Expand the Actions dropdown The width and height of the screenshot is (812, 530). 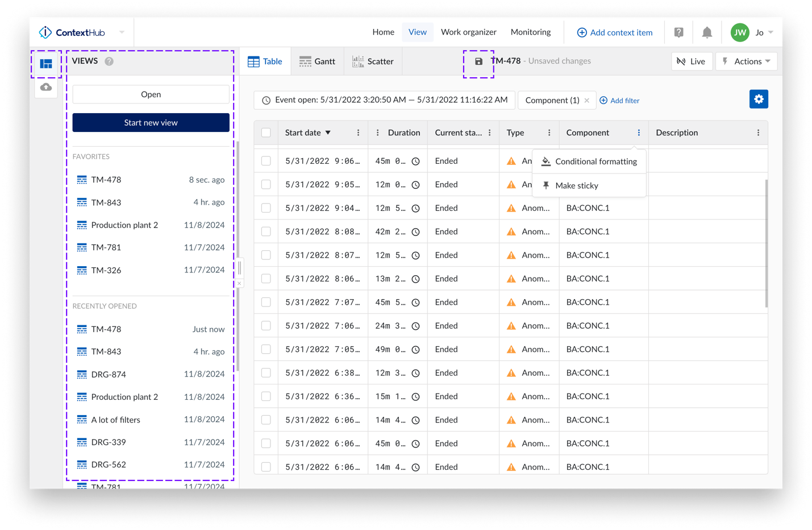coord(747,61)
